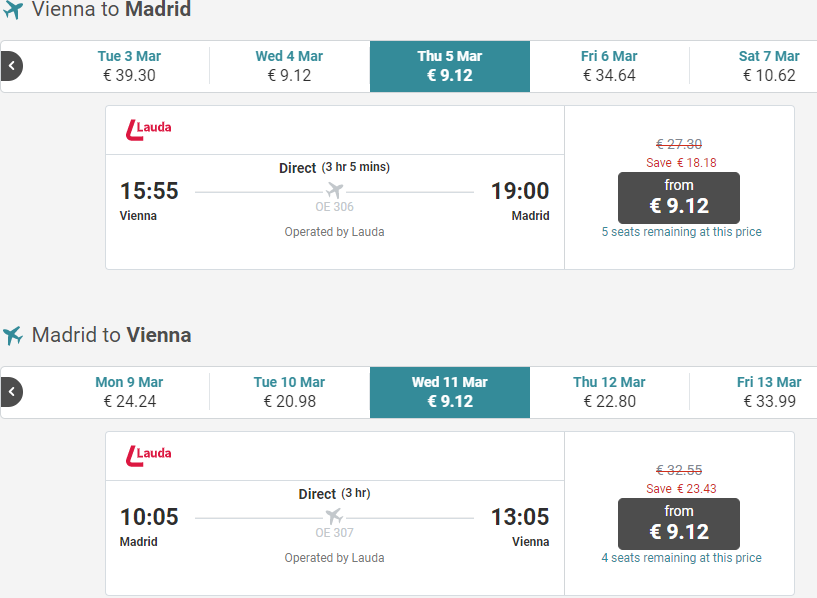
Task: Click the plane icon beside Vienna to Madrid
Action: click(13, 11)
